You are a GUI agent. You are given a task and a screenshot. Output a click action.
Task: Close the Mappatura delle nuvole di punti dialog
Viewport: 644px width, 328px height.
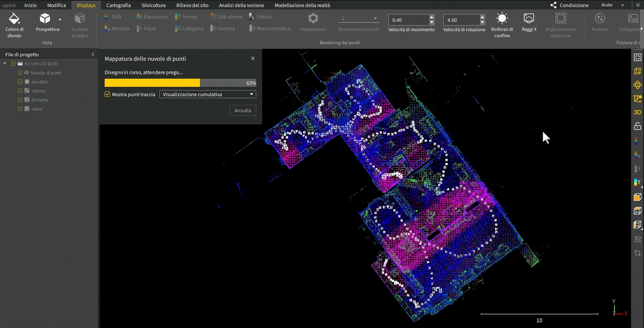click(x=253, y=58)
